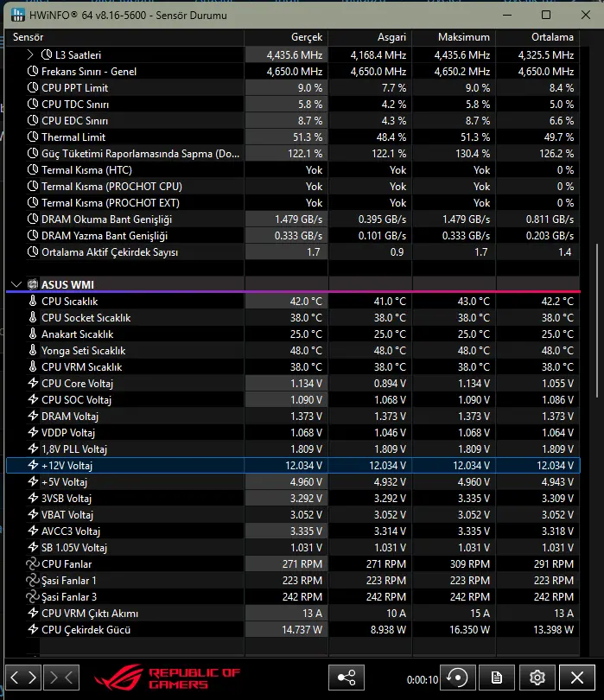
Task: Click the 130.4 % maximum deviation value
Action: tap(473, 154)
